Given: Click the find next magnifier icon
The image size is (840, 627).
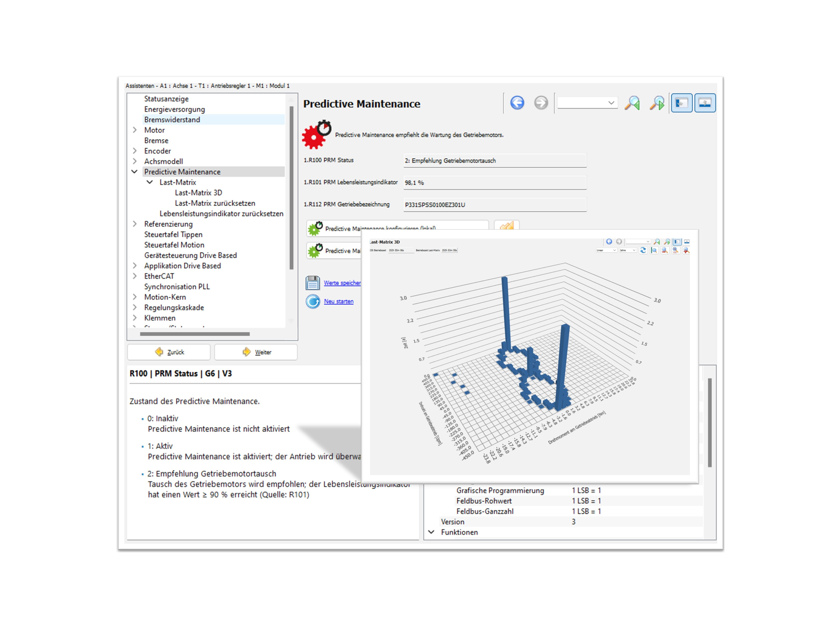Looking at the screenshot, I should point(657,103).
